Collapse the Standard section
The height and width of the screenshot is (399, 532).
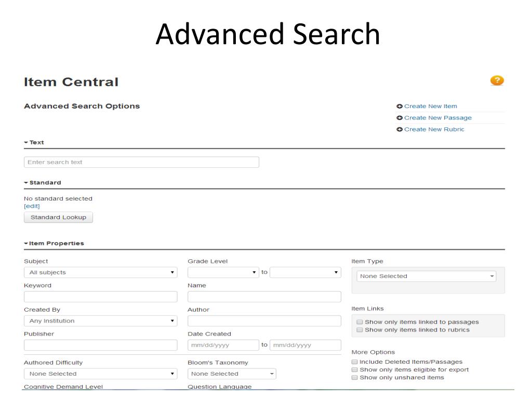pyautogui.click(x=43, y=182)
